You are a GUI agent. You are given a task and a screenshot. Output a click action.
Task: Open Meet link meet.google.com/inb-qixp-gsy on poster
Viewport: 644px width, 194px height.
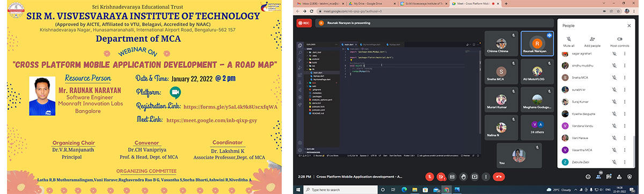click(211, 120)
